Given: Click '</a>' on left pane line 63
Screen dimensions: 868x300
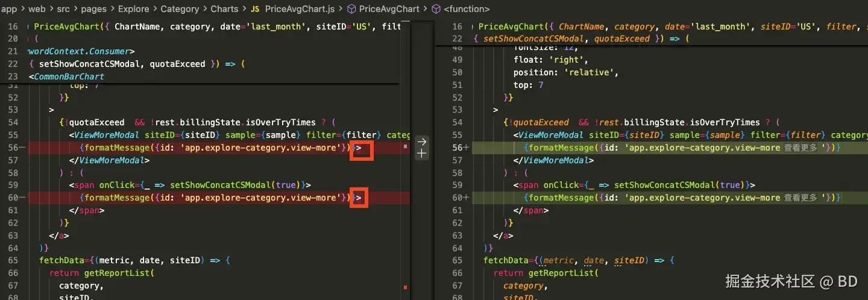Looking at the screenshot, I should point(59,236).
